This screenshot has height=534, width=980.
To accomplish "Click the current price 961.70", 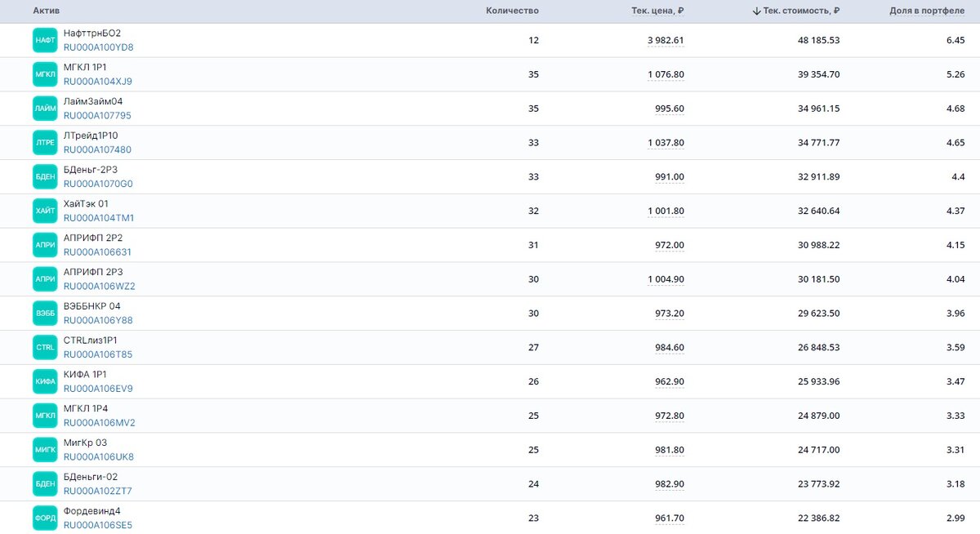I will (x=670, y=518).
